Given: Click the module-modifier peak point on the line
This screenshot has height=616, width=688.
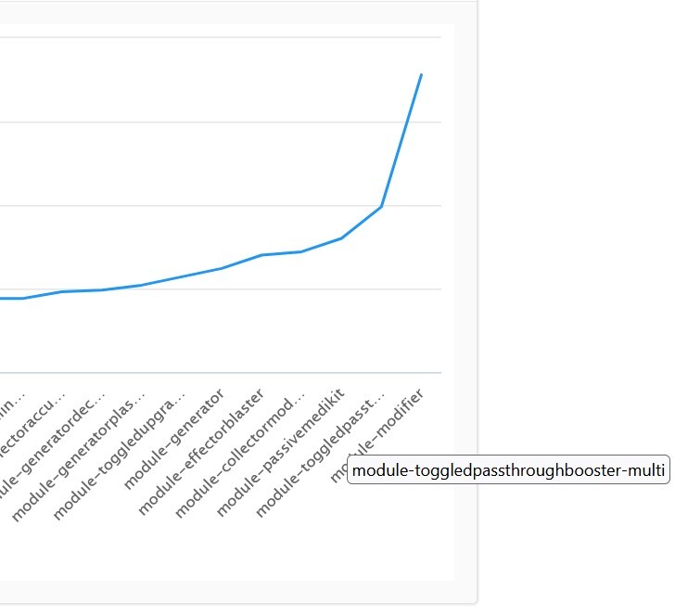Looking at the screenshot, I should click(421, 74).
